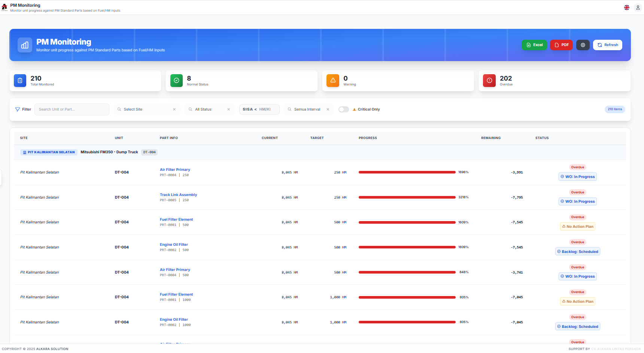Click the Track Link Assembly progress bar
Screen dimensions: 644x353
pyautogui.click(x=407, y=197)
